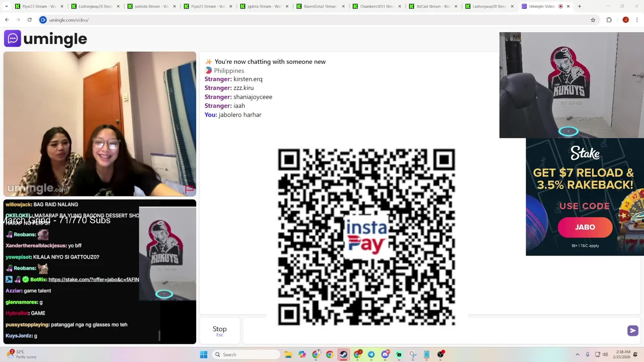The height and width of the screenshot is (362, 644).
Task: Click the umingle wordmark in the header
Action: [x=55, y=39]
